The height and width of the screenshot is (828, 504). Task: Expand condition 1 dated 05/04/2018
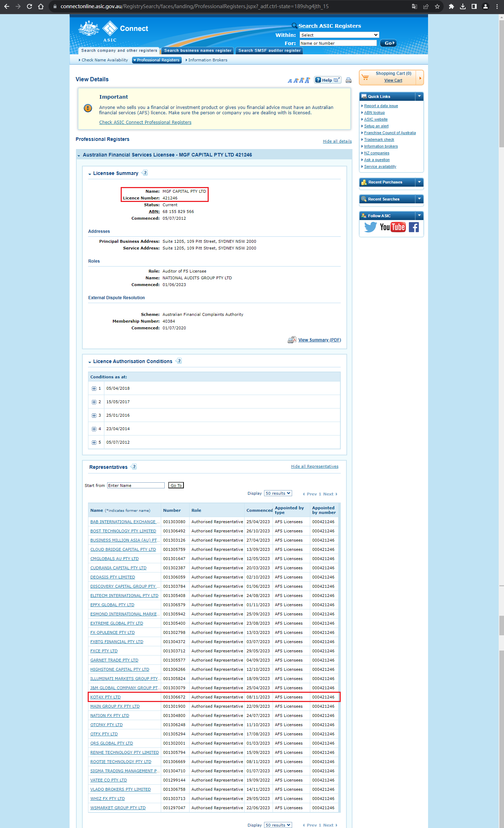[94, 389]
